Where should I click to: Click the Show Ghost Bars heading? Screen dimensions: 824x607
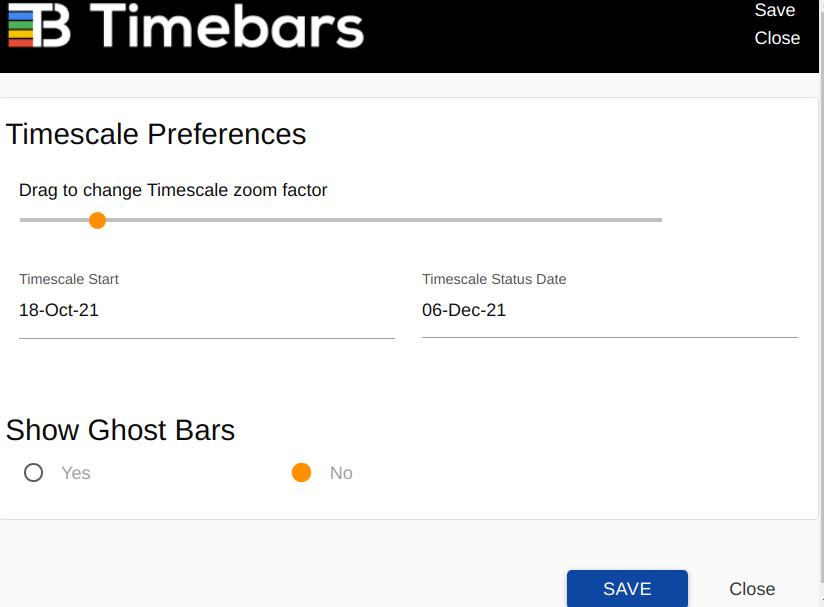[x=120, y=430]
